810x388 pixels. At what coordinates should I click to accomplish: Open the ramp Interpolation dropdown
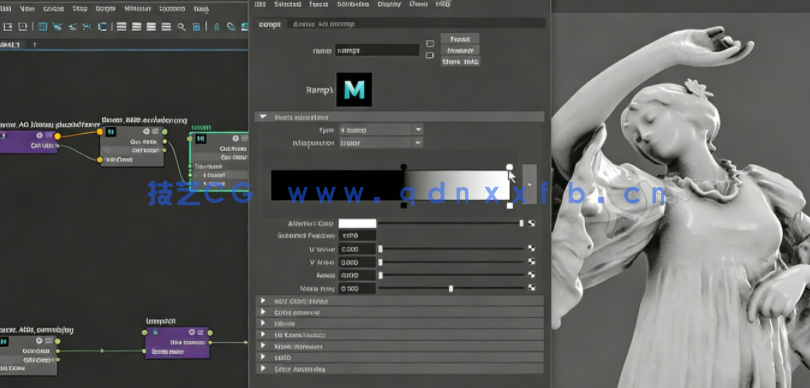[x=418, y=143]
